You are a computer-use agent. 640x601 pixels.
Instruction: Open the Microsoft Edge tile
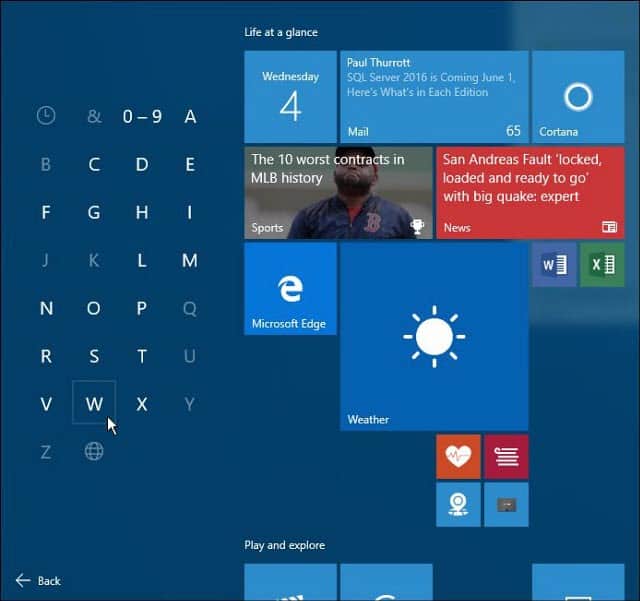[x=290, y=289]
